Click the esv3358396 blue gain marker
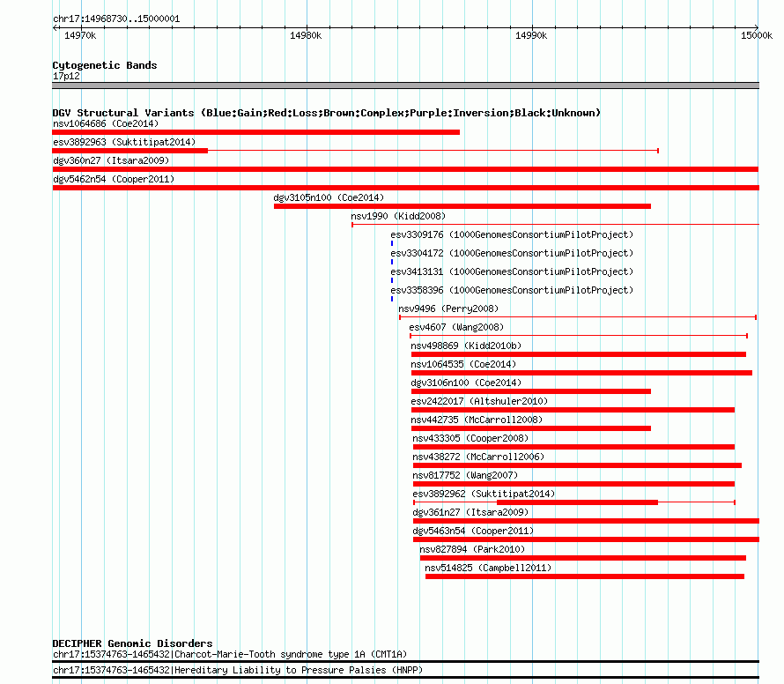The width and height of the screenshot is (784, 684). [392, 299]
